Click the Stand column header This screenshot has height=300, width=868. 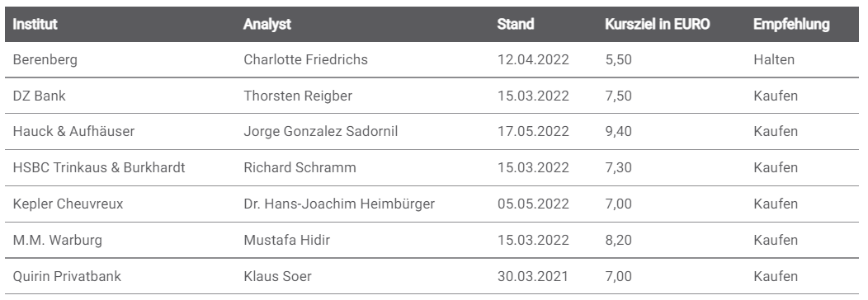pos(516,24)
